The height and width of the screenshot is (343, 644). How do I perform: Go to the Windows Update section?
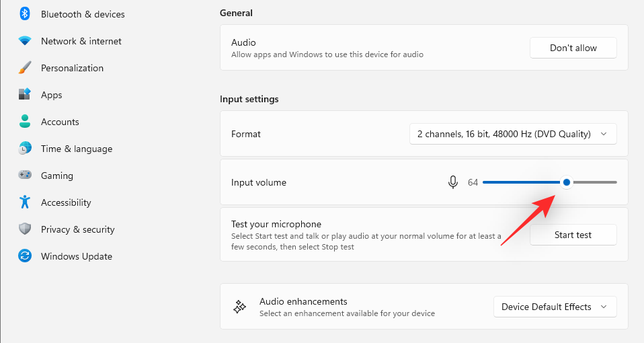76,256
